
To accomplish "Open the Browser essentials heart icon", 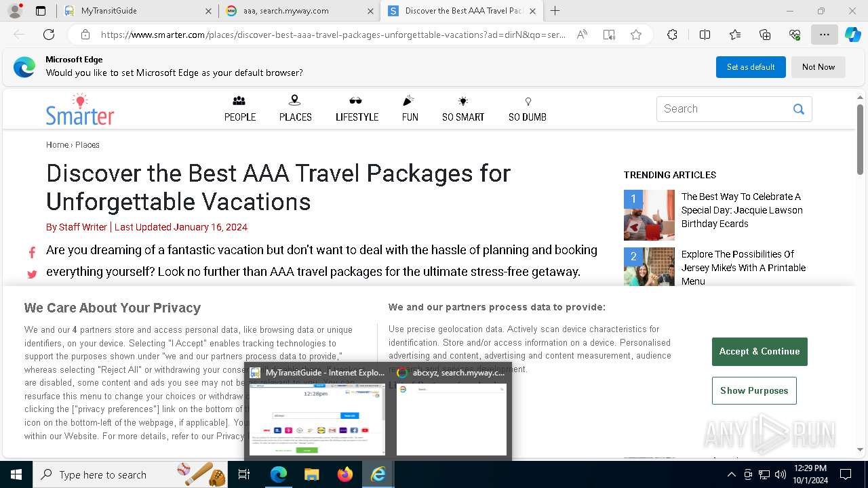I will (795, 35).
